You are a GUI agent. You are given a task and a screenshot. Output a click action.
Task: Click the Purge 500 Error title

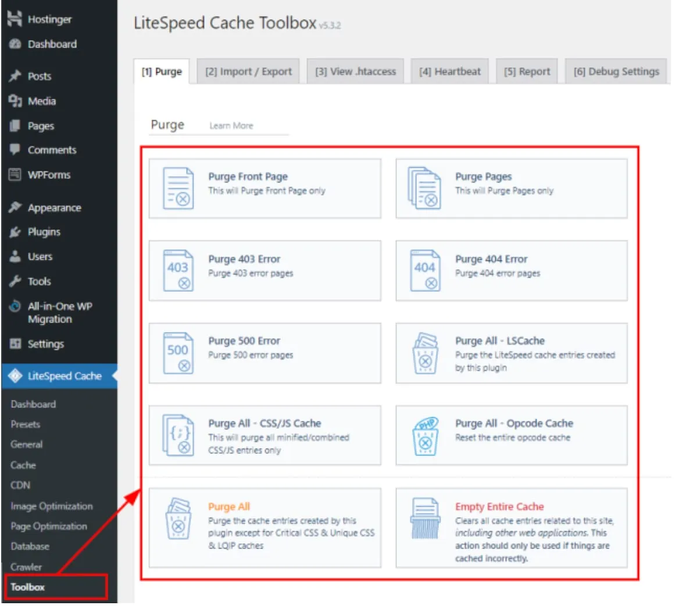(x=244, y=341)
